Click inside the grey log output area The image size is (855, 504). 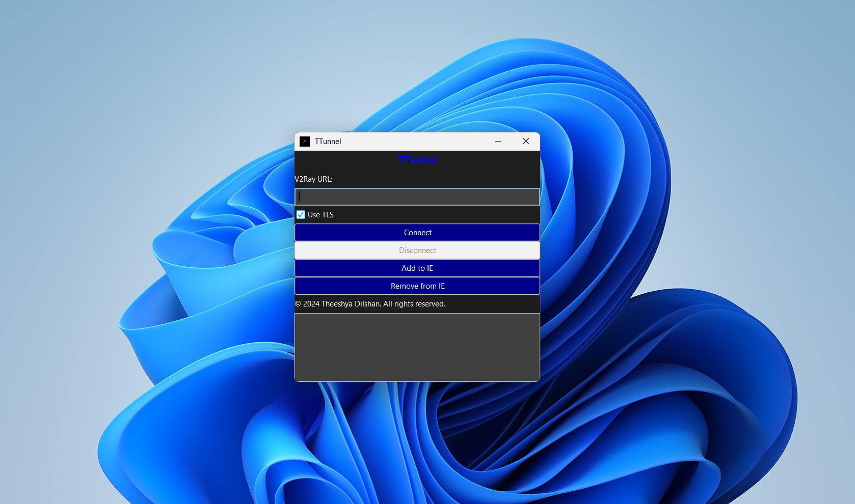(x=417, y=347)
